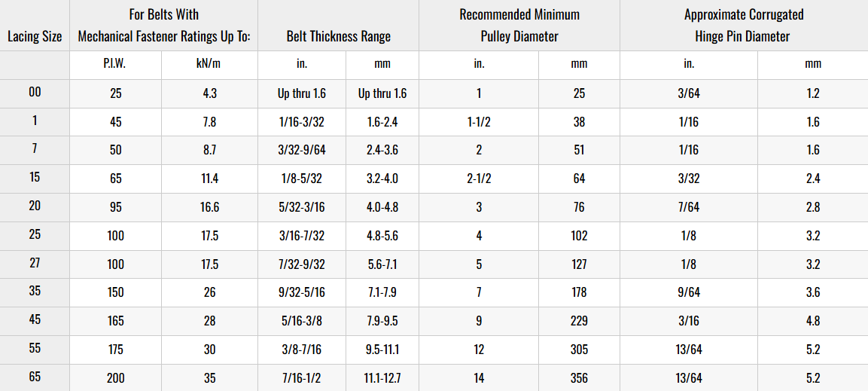868x391 pixels.
Task: Click lacing size 00 row label
Action: click(35, 93)
